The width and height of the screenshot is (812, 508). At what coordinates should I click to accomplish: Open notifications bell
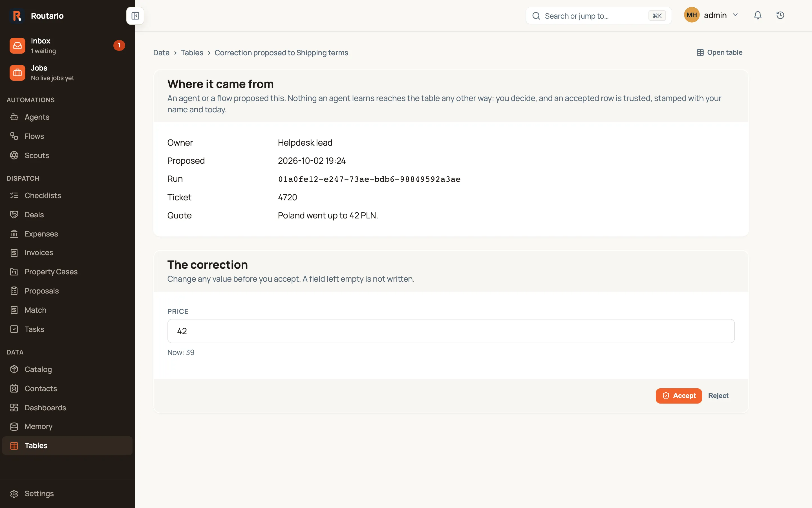[x=758, y=15]
